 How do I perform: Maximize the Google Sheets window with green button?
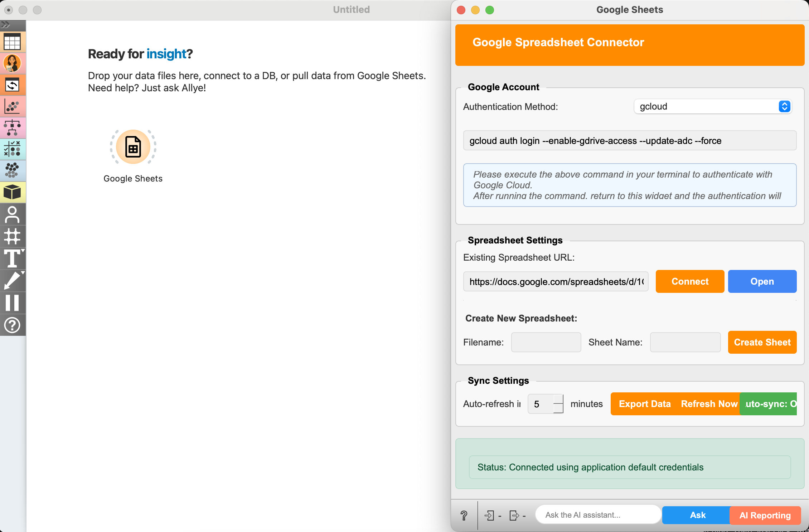point(490,10)
